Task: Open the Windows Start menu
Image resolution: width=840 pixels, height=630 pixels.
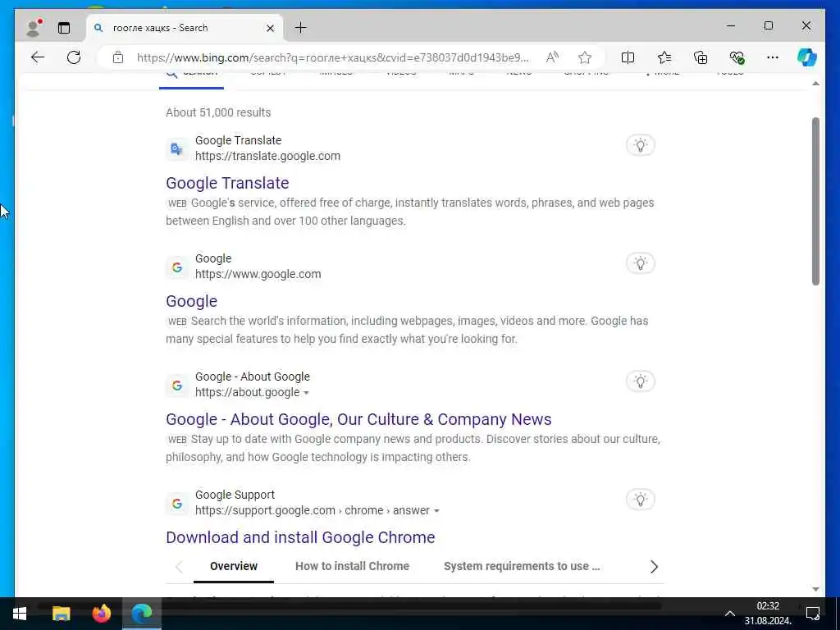Action: 20,614
